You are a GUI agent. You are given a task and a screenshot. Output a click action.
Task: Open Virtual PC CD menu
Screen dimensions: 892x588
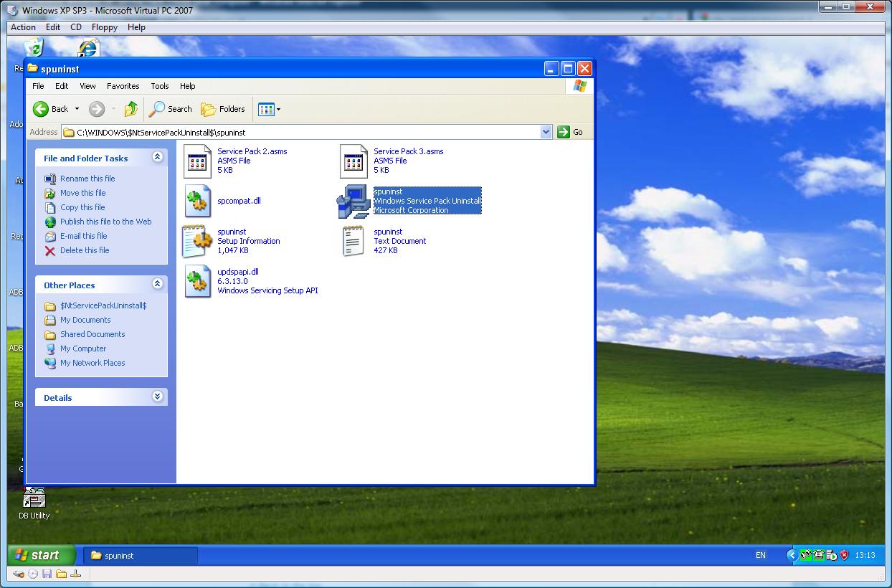[76, 27]
